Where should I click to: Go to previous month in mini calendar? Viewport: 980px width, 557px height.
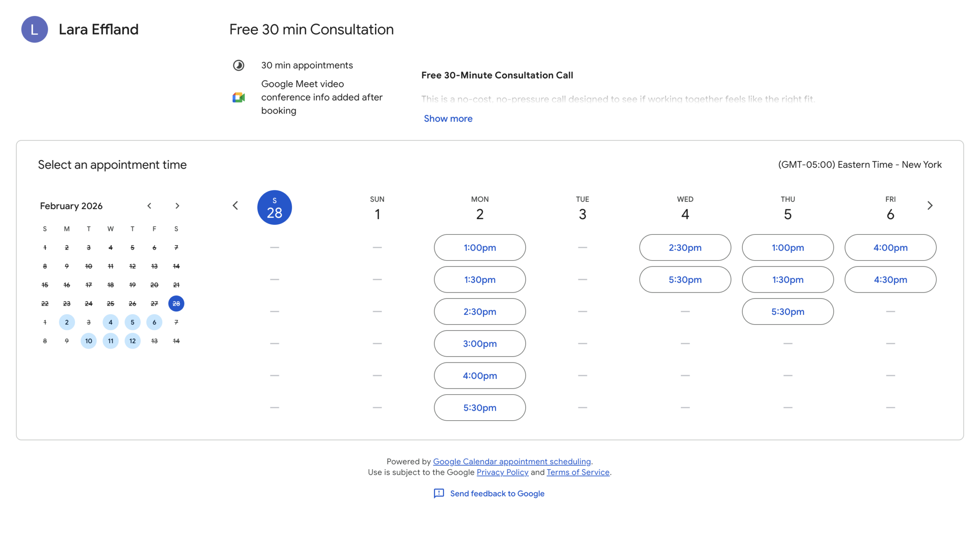[149, 206]
